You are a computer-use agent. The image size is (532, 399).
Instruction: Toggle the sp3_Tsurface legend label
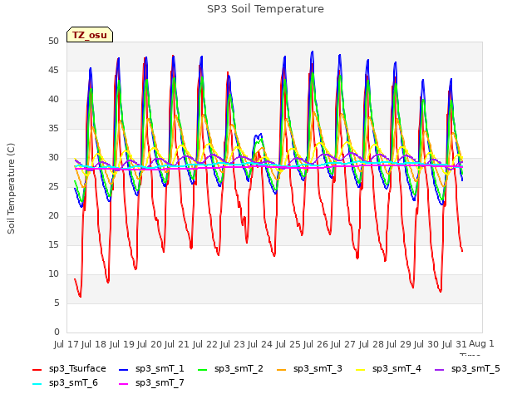pos(77,368)
